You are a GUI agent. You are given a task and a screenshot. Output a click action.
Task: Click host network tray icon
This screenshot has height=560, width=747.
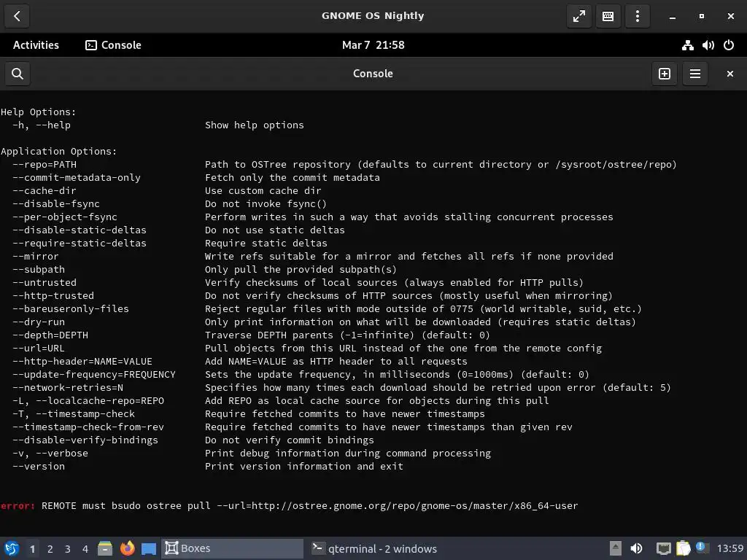tap(663, 548)
